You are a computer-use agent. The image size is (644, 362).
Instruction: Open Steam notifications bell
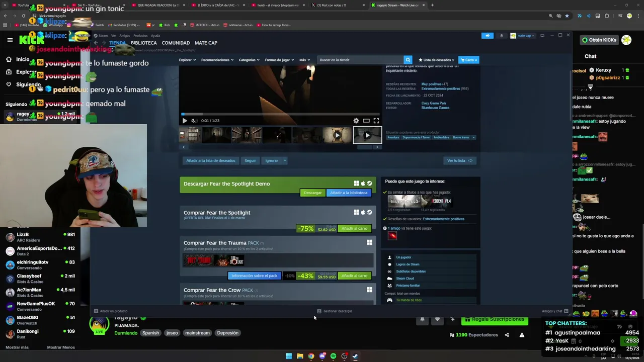501,36
